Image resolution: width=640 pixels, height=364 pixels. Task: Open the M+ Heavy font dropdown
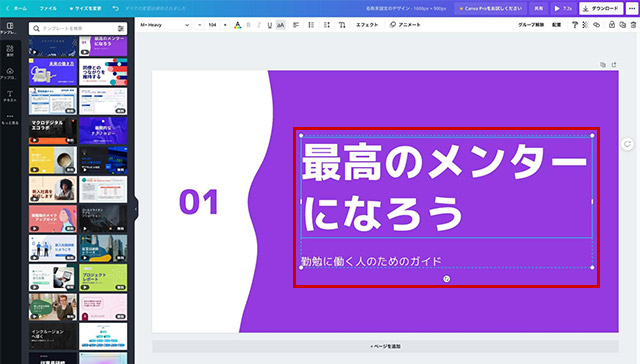(164, 25)
